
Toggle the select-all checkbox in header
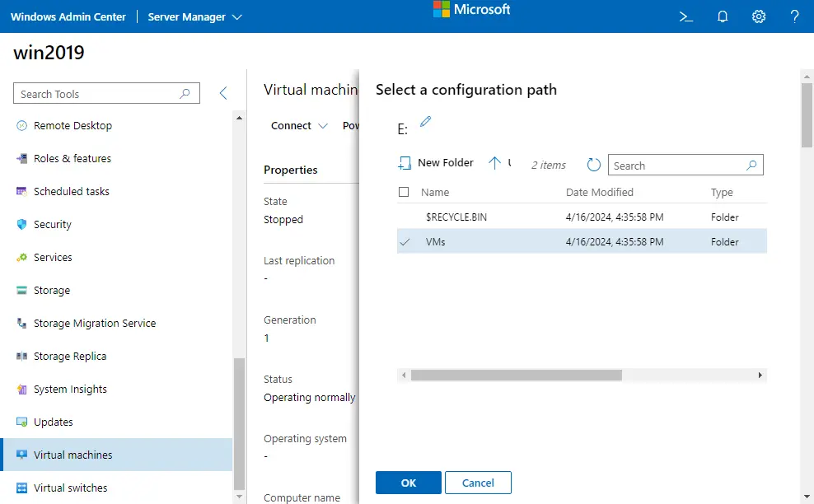(x=404, y=192)
